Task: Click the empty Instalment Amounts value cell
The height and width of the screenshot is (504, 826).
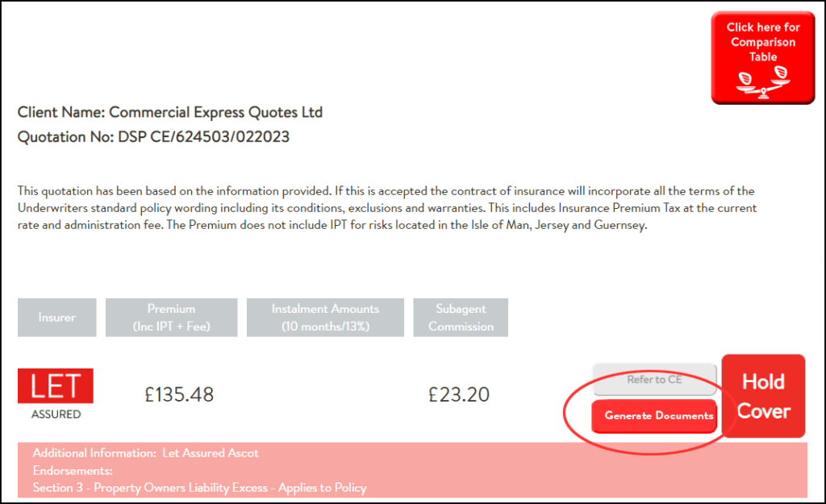Action: (325, 395)
